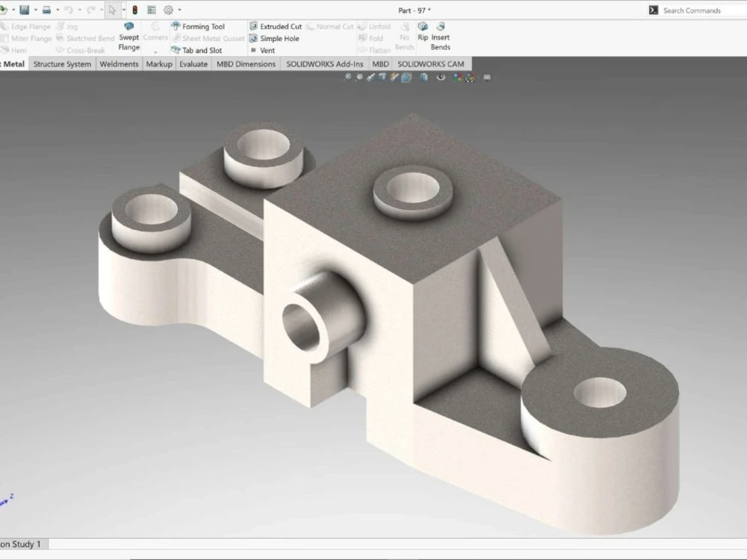
Task: Click the Rebuild traffic light icon
Action: 134,10
